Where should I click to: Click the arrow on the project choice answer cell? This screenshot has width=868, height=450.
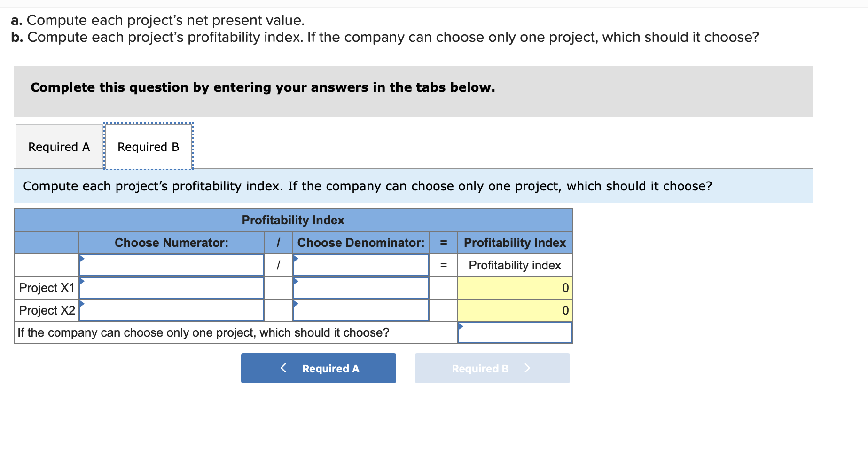[462, 325]
